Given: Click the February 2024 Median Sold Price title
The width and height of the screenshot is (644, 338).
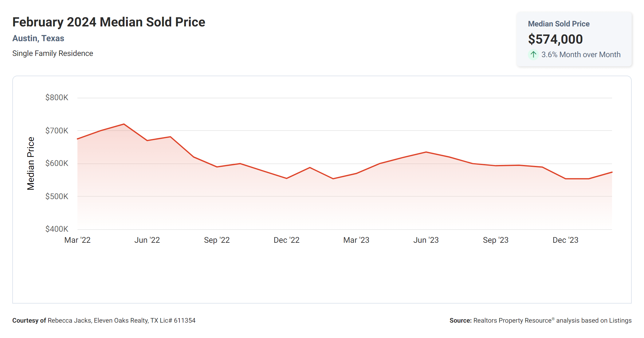Looking at the screenshot, I should [x=109, y=22].
